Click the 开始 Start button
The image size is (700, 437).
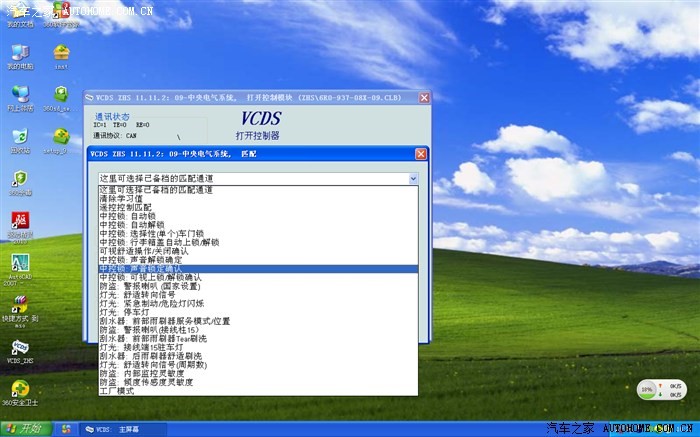26,429
